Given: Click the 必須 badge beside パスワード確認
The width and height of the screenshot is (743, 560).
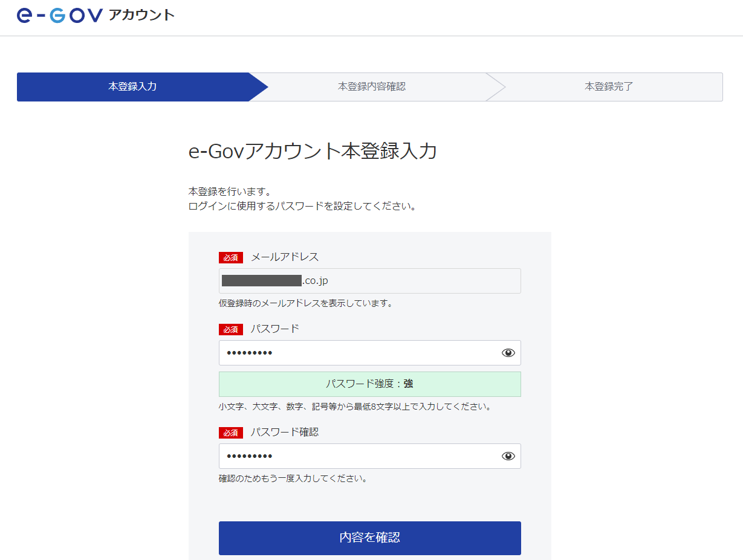Looking at the screenshot, I should (x=230, y=433).
